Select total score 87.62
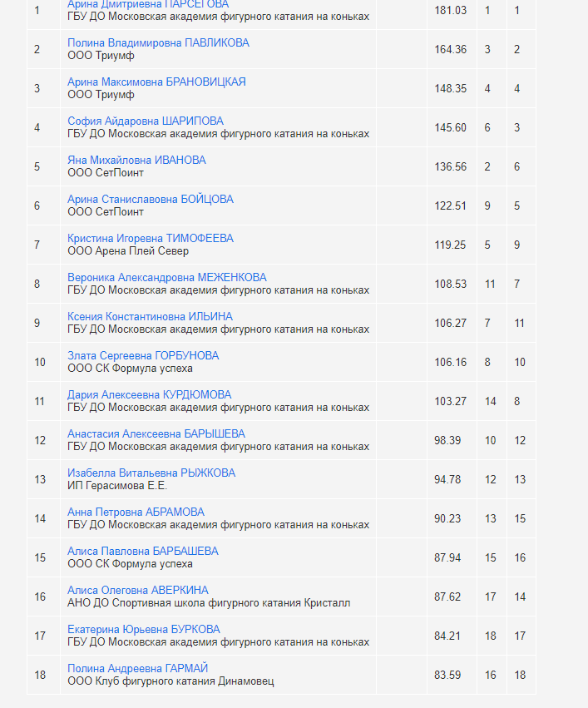 click(x=447, y=597)
